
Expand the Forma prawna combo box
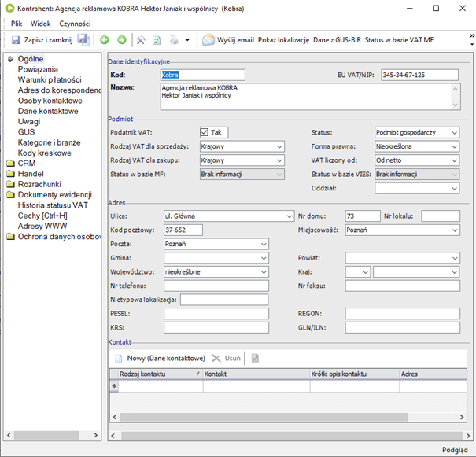(417, 146)
